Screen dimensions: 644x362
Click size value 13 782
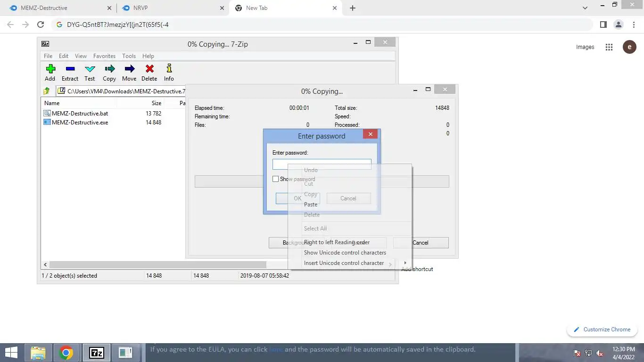click(154, 114)
